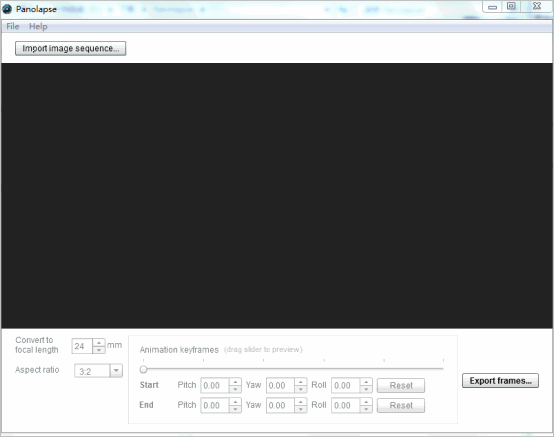Click the animation keyframes slider track

[x=293, y=369]
